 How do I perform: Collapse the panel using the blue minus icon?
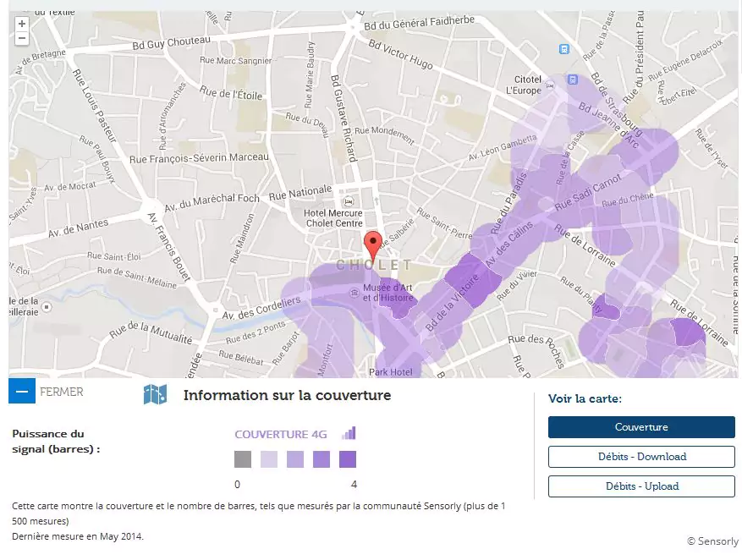(22, 392)
